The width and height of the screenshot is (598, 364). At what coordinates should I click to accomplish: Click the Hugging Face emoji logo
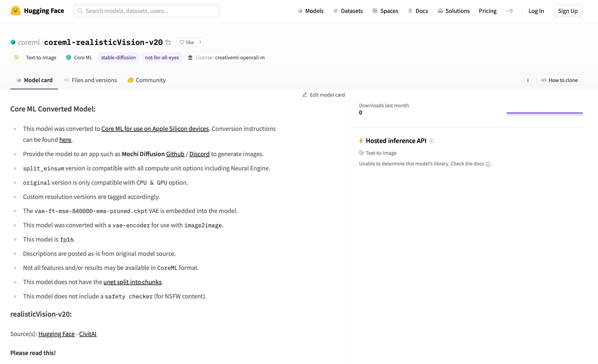point(16,11)
